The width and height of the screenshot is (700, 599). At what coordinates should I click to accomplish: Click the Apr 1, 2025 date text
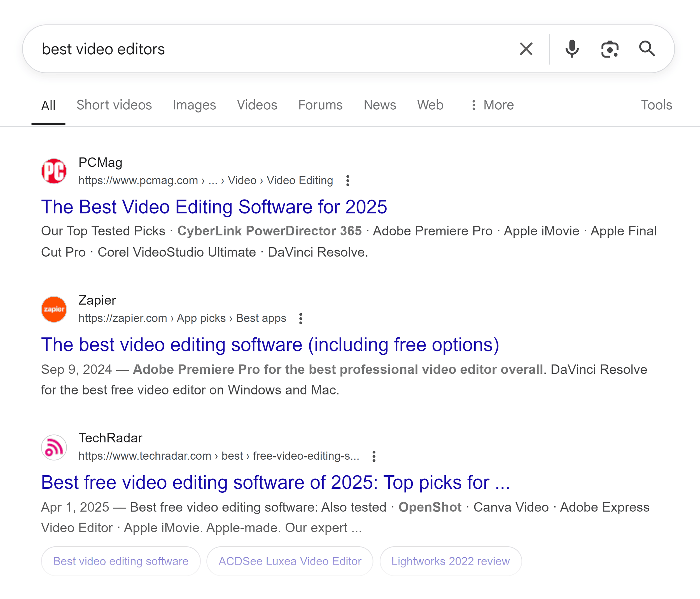click(75, 507)
